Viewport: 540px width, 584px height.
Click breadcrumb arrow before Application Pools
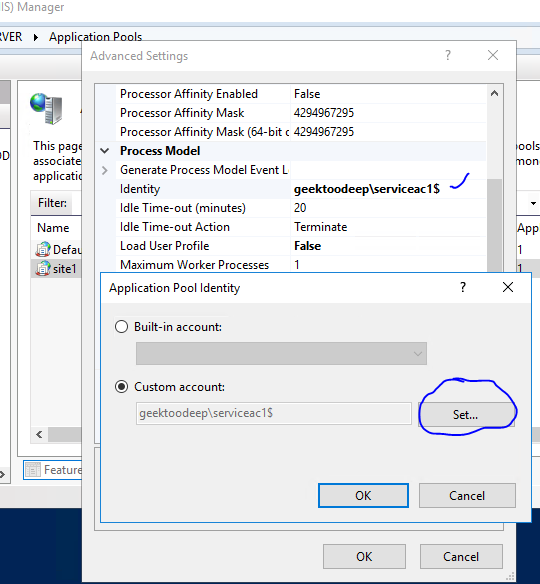36,37
